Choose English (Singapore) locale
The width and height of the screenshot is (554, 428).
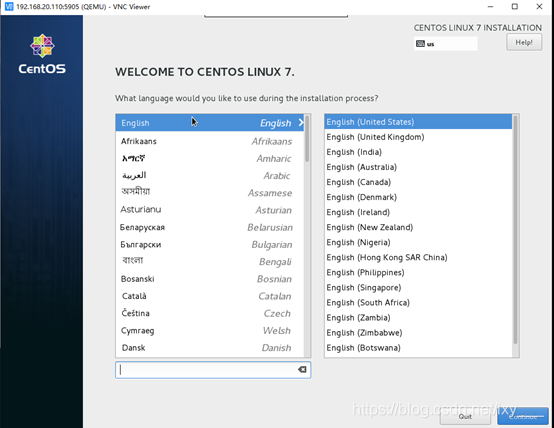418,287
